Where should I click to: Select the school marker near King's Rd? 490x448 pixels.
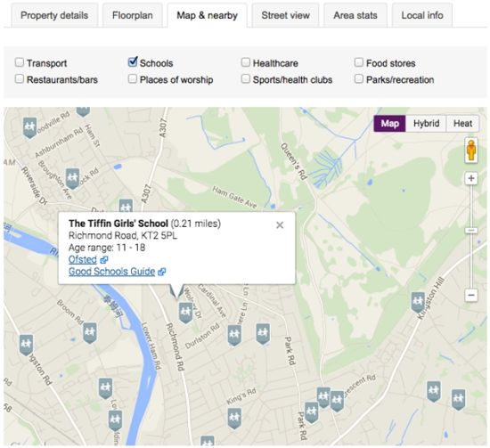[234, 419]
